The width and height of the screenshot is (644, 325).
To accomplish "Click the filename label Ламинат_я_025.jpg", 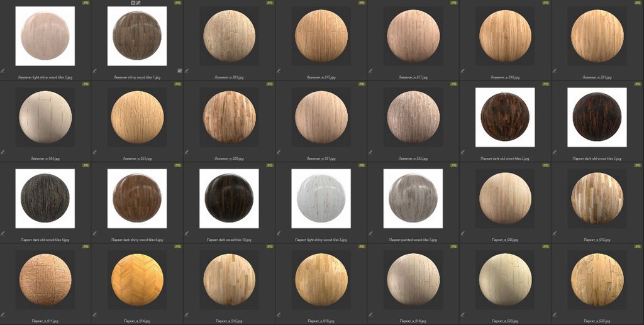I will [137, 158].
